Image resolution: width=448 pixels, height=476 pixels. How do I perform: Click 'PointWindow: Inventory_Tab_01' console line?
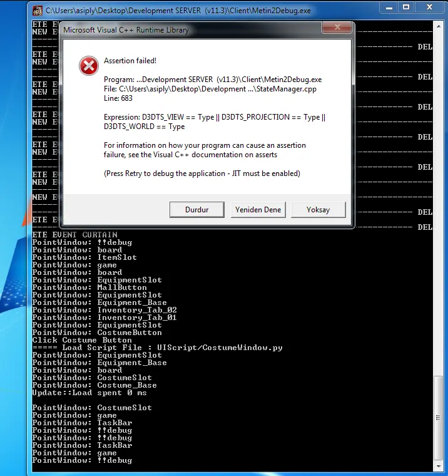coord(104,318)
